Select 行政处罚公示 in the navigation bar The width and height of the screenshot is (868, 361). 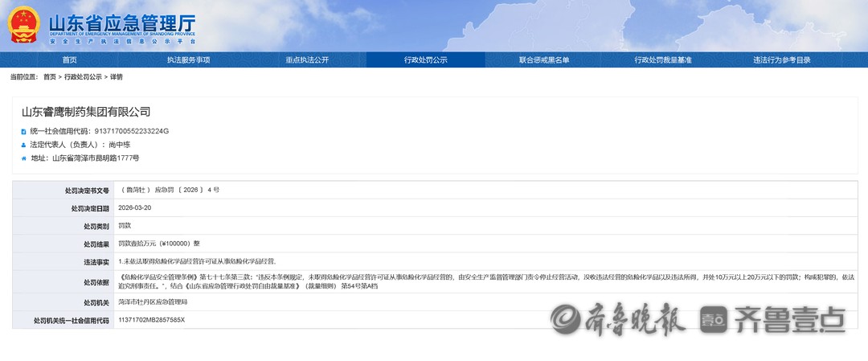[x=425, y=60]
